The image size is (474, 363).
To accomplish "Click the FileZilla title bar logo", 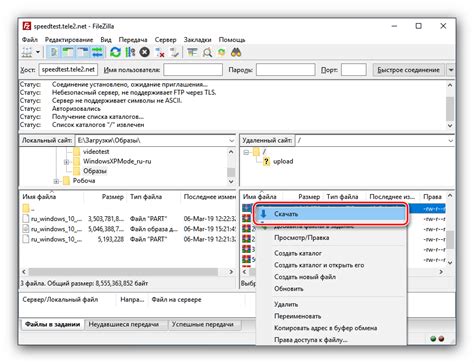I will (x=26, y=26).
